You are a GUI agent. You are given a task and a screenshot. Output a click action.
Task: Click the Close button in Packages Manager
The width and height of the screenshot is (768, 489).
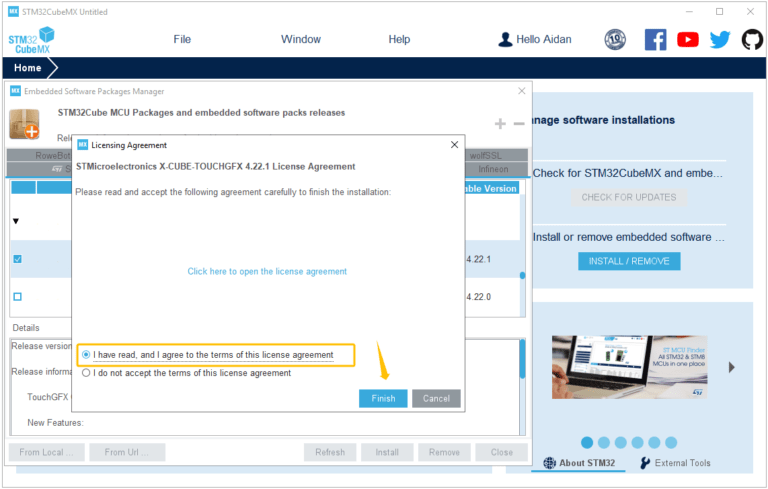coord(502,452)
